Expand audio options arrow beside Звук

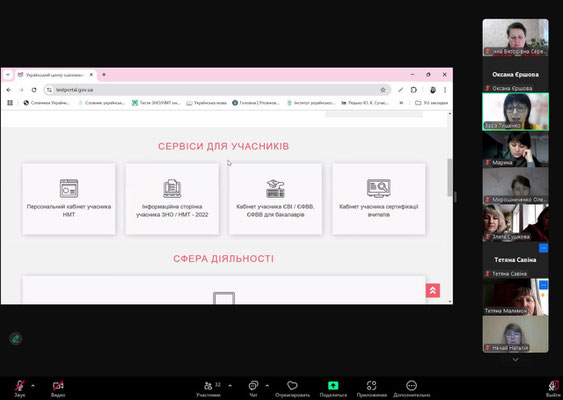[33, 386]
